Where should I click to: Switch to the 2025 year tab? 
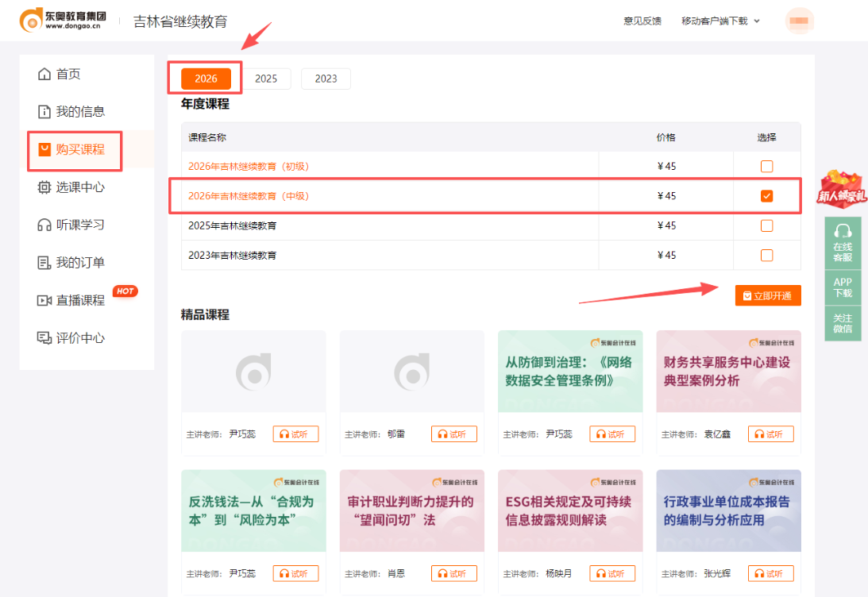pos(266,79)
